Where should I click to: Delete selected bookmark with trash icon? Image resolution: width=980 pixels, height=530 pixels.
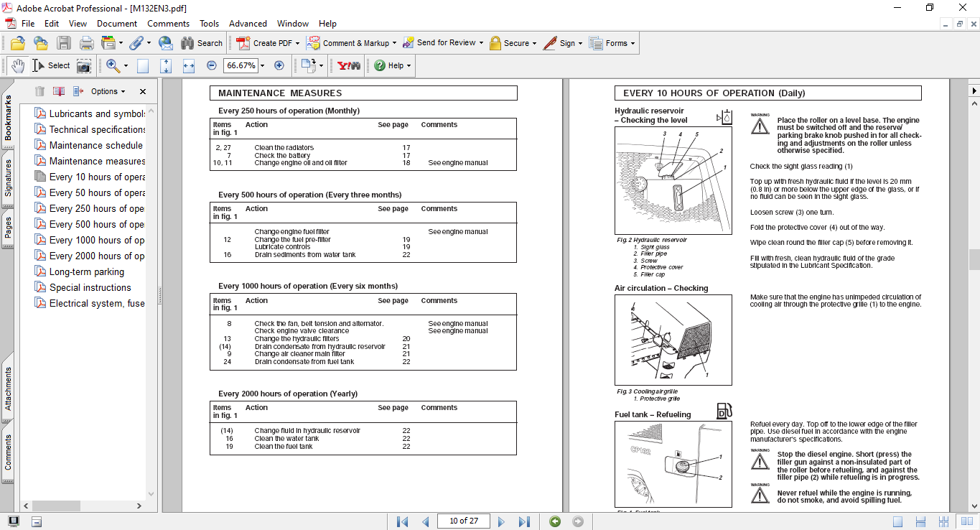click(39, 91)
